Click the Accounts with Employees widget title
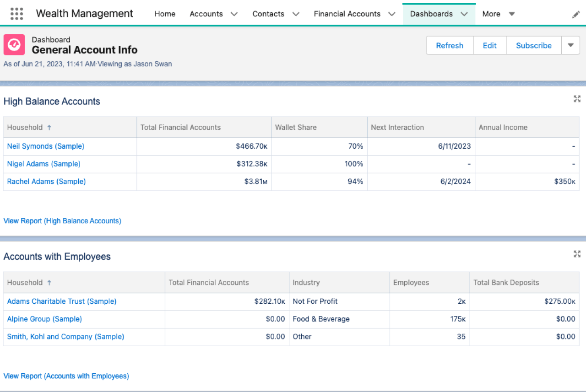 (57, 257)
